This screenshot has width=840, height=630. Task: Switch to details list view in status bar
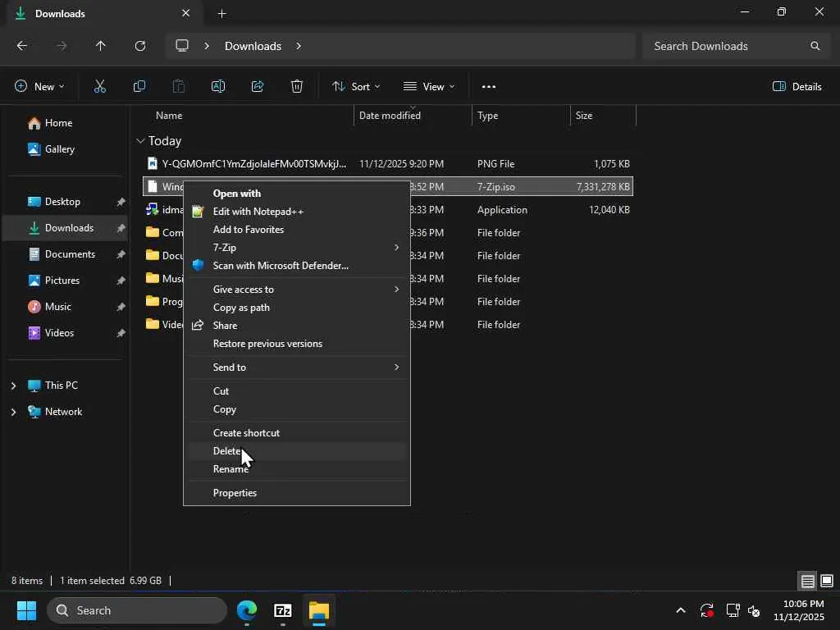click(808, 581)
